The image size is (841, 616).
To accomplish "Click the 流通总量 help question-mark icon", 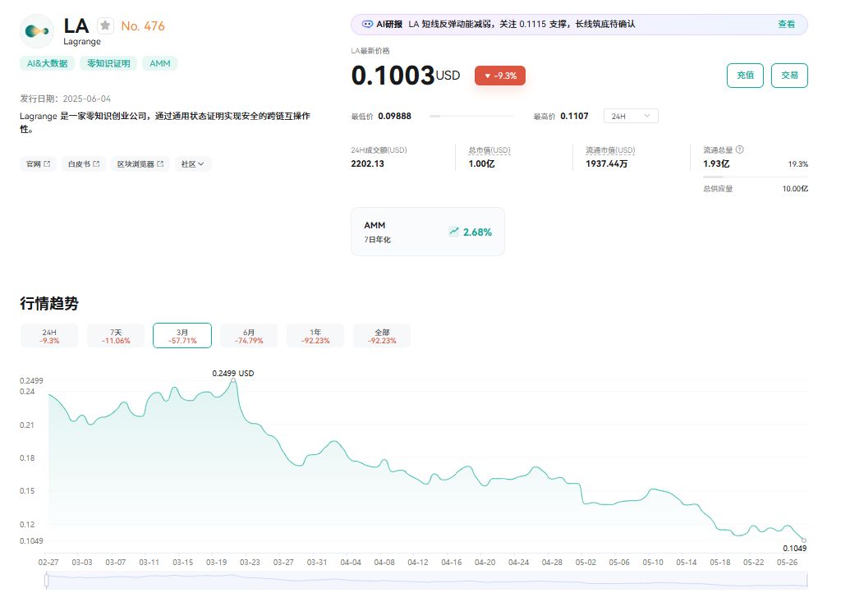I will click(740, 149).
